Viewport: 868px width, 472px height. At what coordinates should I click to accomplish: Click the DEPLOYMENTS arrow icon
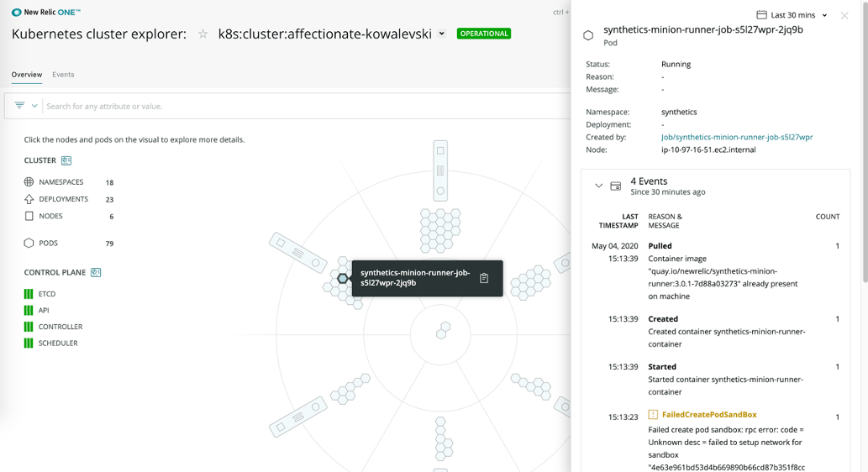[x=29, y=199]
